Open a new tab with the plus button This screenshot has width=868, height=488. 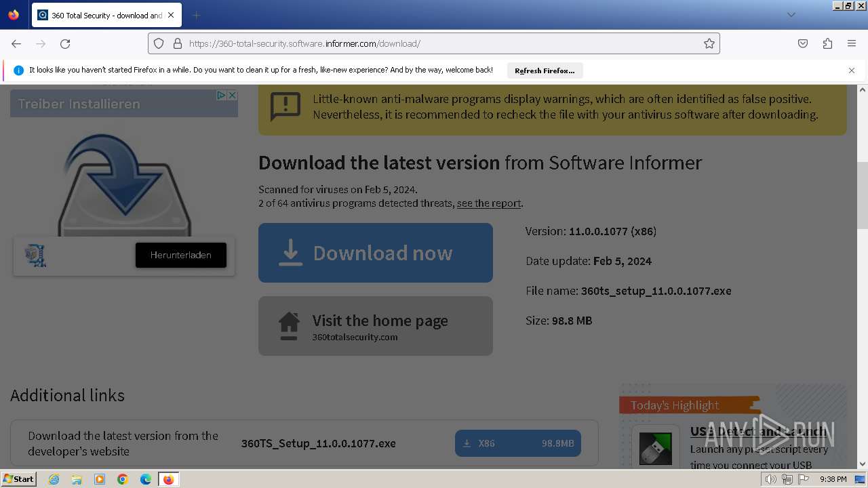(196, 15)
